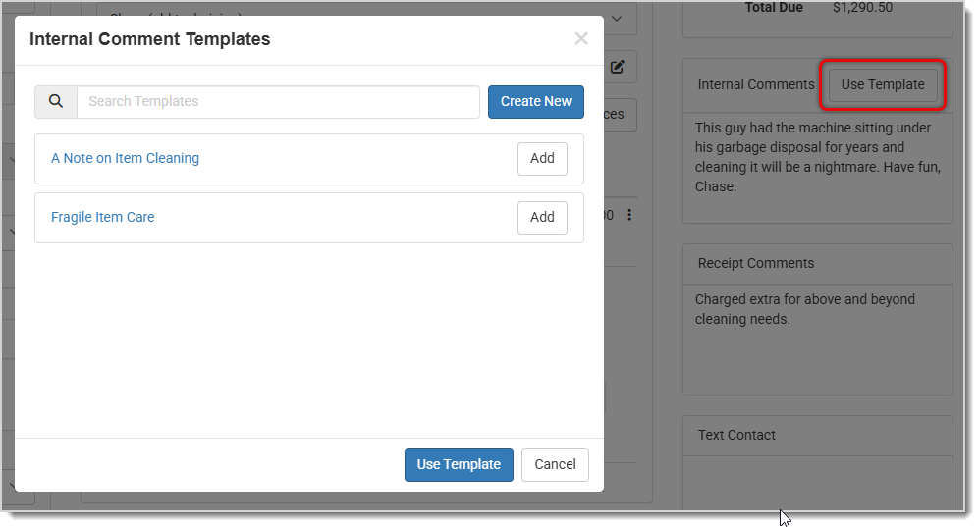
Task: Click into the Receipt Comments text area
Action: tap(817, 339)
